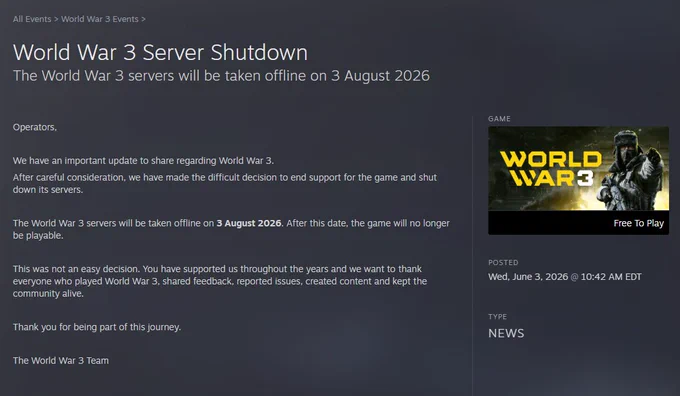
Task: Go to World War 3 Events breadcrumb
Action: click(x=100, y=19)
